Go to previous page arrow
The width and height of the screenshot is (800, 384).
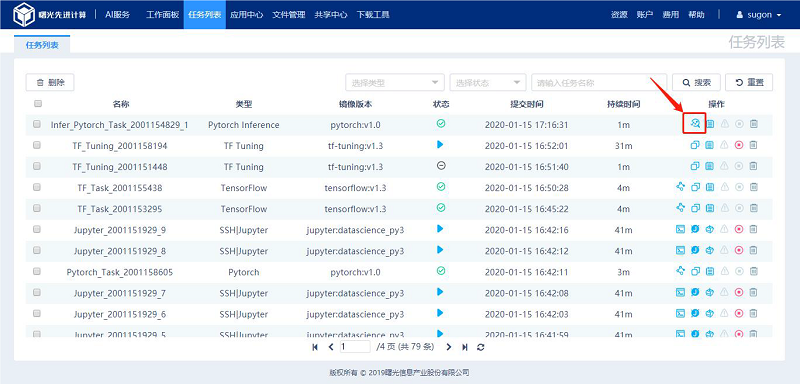[x=331, y=347]
